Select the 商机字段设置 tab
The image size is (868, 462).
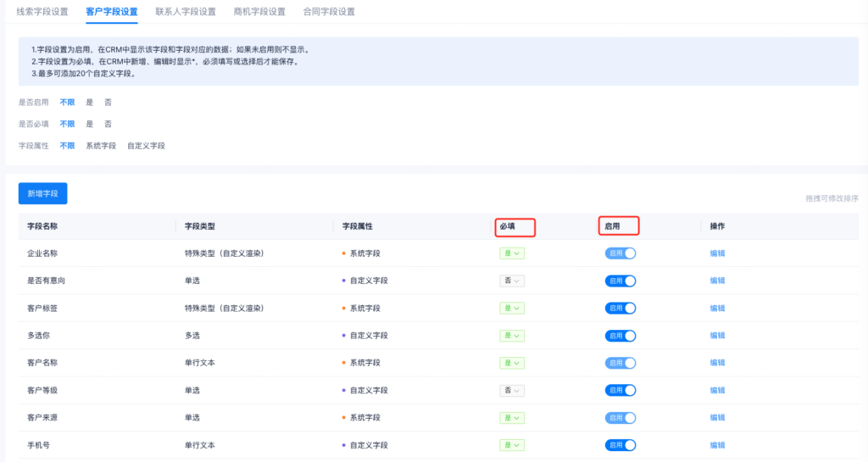[x=259, y=12]
